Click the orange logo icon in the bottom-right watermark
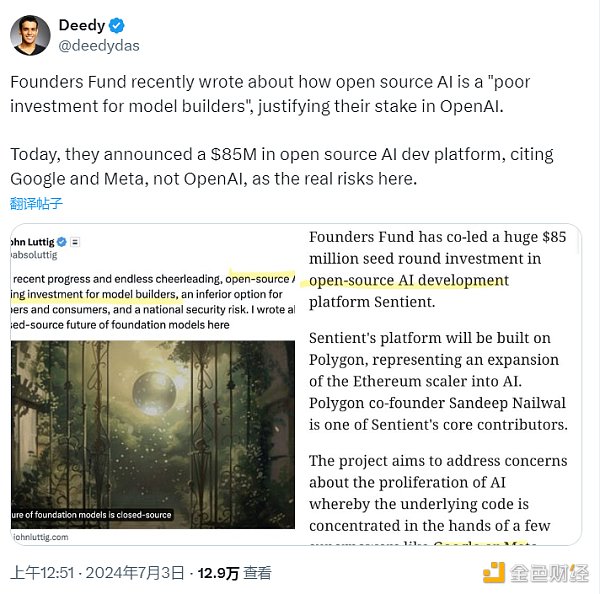The width and height of the screenshot is (600, 594). point(494,573)
